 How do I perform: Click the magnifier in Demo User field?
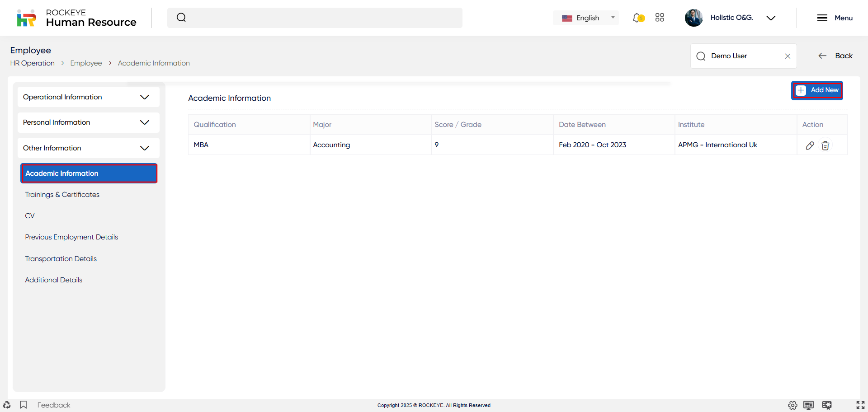701,56
